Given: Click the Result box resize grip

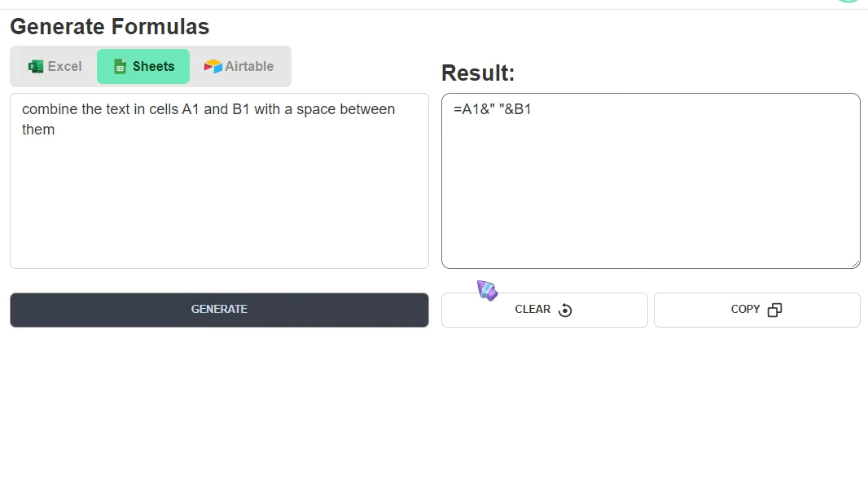Looking at the screenshot, I should pyautogui.click(x=856, y=264).
